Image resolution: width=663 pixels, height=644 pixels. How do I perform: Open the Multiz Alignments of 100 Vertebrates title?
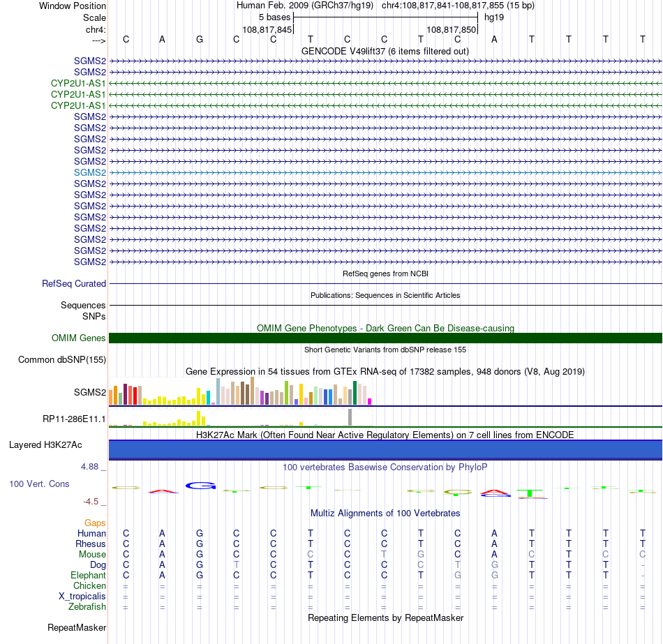click(x=385, y=514)
